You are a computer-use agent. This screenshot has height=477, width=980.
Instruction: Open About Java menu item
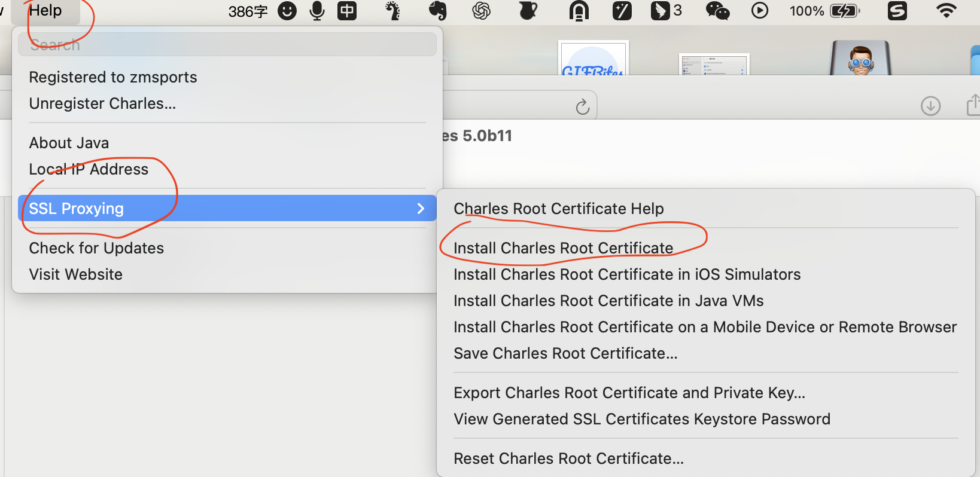pos(69,143)
